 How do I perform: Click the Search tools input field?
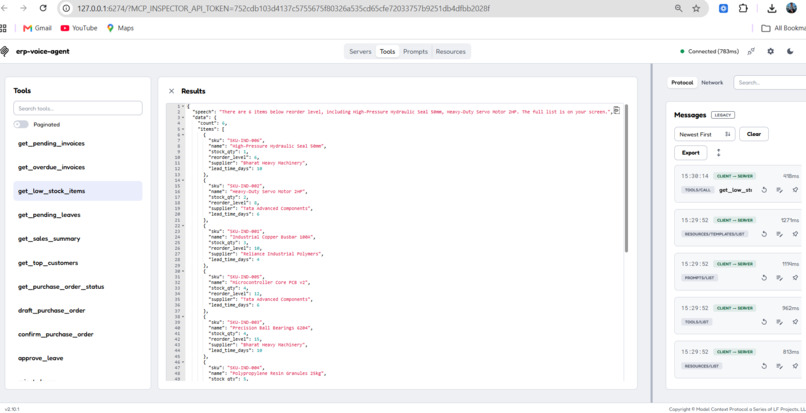[78, 109]
